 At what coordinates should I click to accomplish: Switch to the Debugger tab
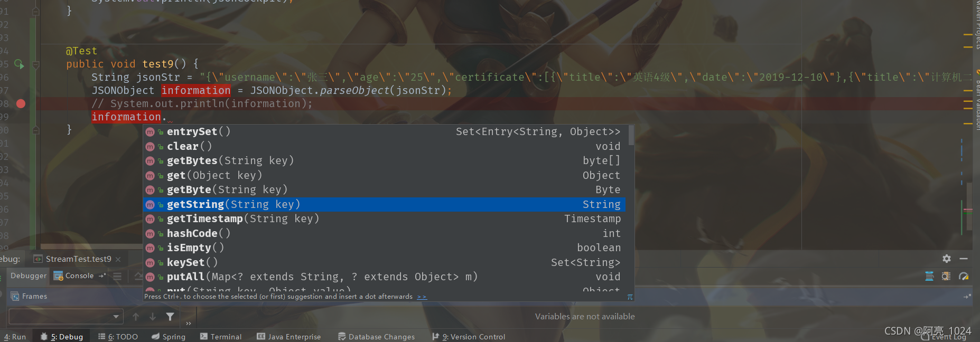(29, 275)
